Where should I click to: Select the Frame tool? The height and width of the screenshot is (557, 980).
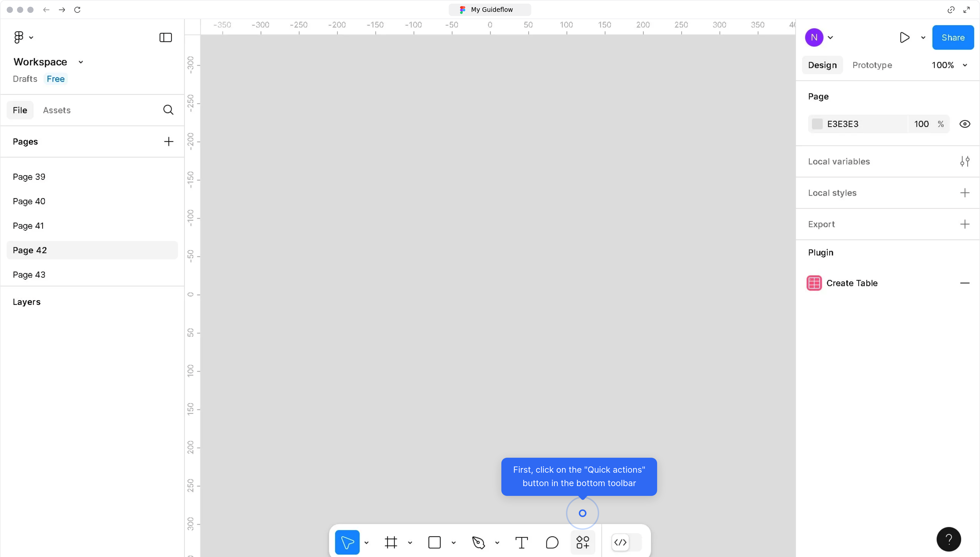(x=391, y=542)
